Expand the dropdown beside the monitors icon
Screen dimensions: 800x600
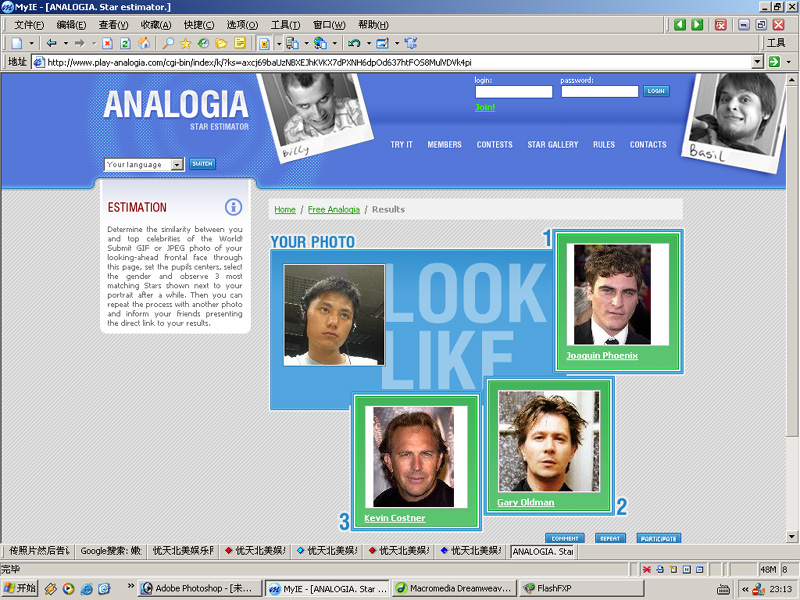coord(306,43)
